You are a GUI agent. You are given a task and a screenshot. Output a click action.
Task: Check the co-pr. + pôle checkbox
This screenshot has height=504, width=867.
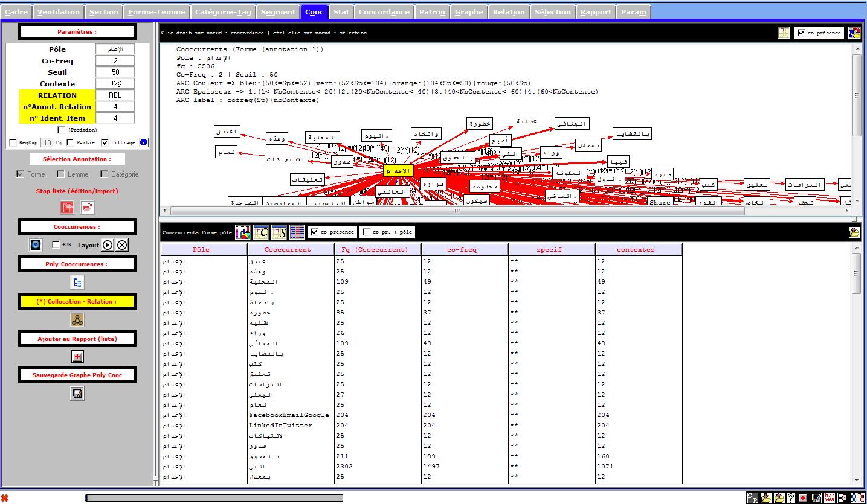tap(366, 232)
